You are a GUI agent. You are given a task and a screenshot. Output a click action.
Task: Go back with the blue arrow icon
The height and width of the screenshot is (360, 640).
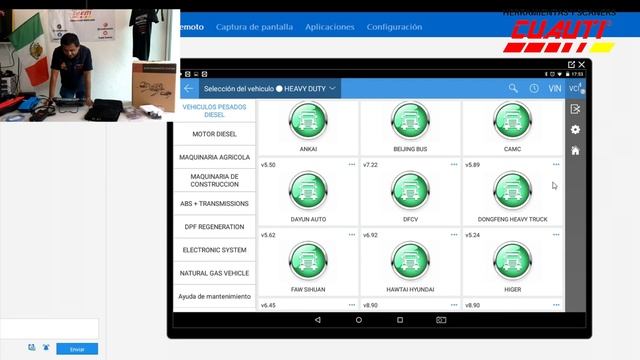(189, 89)
